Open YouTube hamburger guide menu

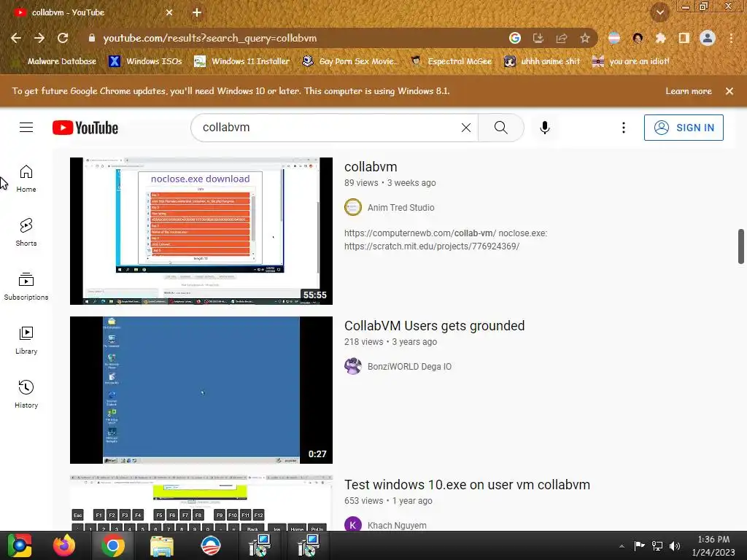click(26, 127)
